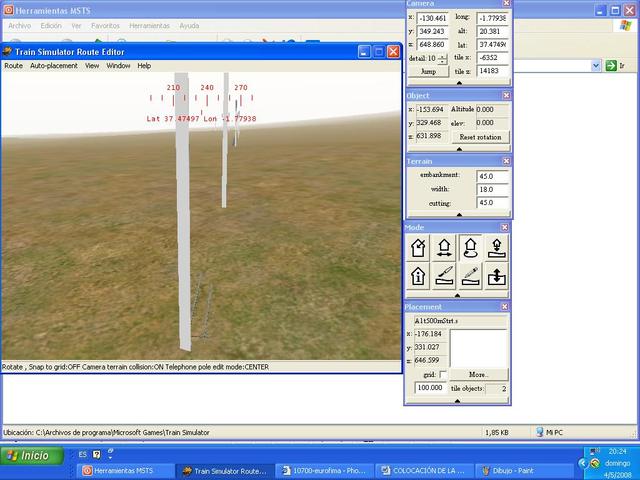Select the object select mode icon

pos(418,247)
